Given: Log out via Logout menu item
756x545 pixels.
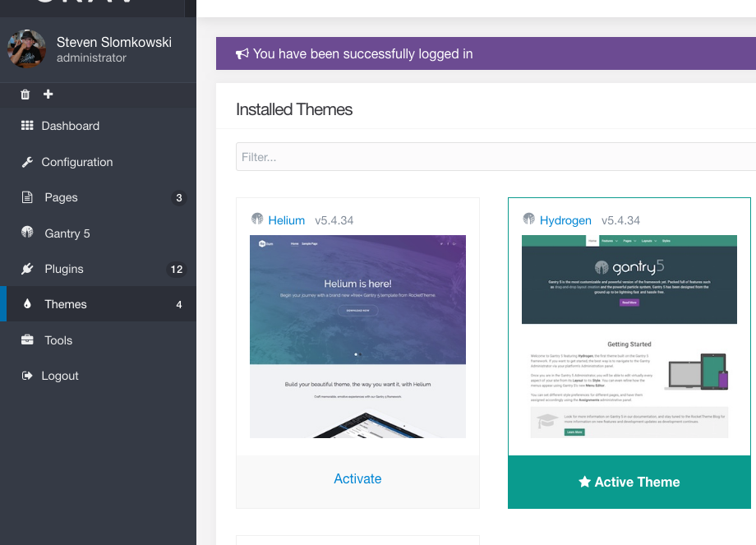Looking at the screenshot, I should [99, 376].
